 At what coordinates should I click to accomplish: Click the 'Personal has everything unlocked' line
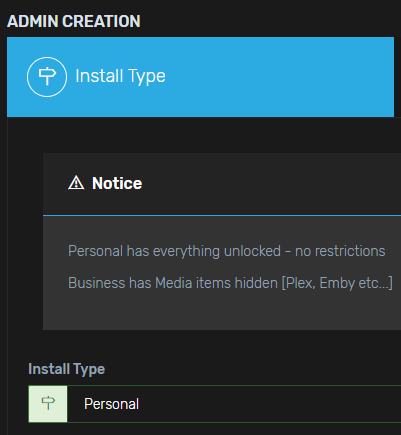coord(227,251)
